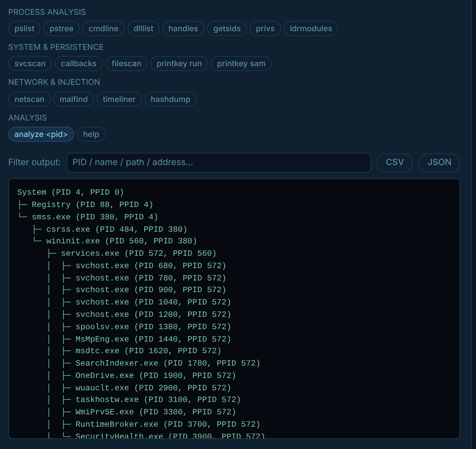Run the ldrmodules plugin
This screenshot has width=476, height=449.
pyautogui.click(x=311, y=28)
